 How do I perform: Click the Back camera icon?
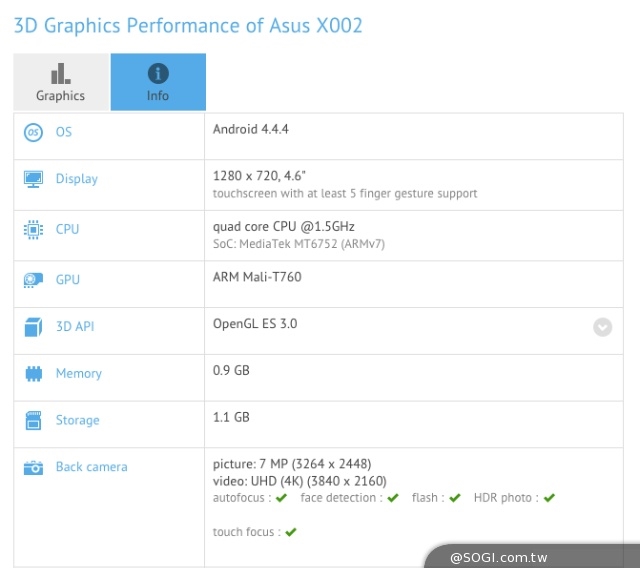pyautogui.click(x=33, y=468)
